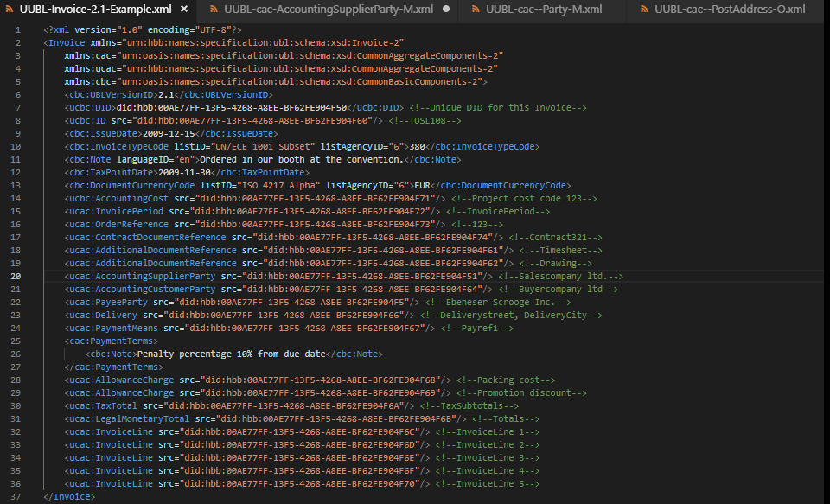The height and width of the screenshot is (504, 830).
Task: Click the comment "Deliverystreet, DeliveryCity"
Action: 511,316
